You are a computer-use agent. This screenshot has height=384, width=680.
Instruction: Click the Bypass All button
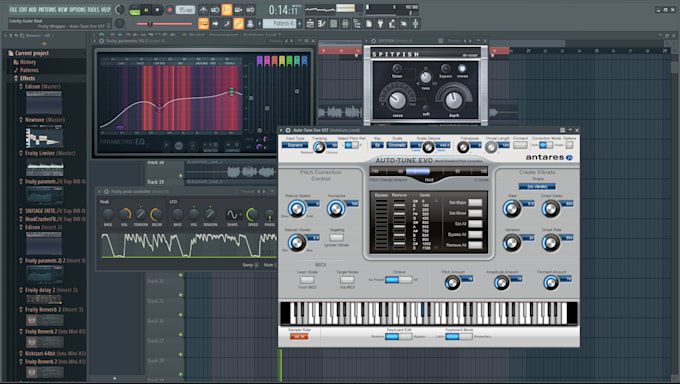(x=475, y=234)
